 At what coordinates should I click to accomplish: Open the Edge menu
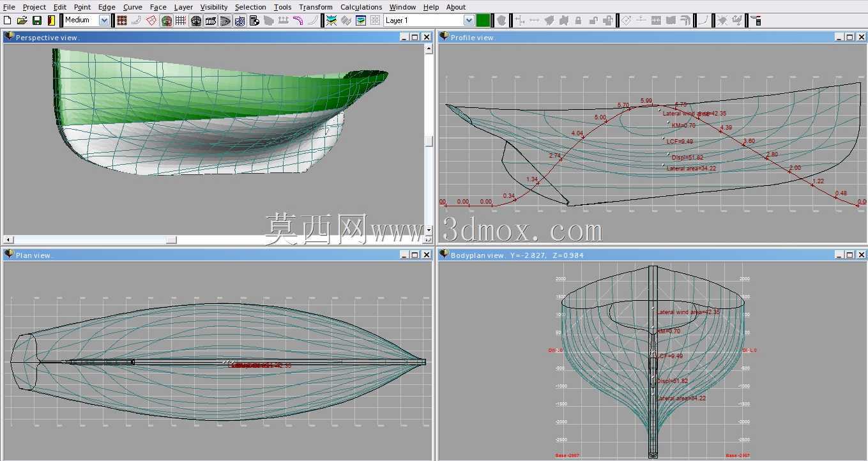(x=107, y=7)
